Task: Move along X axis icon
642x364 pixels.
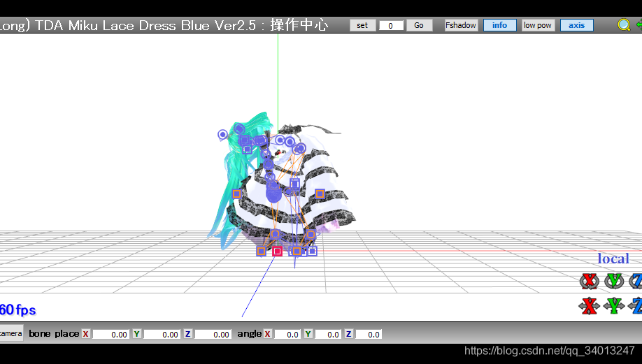Action: [589, 306]
